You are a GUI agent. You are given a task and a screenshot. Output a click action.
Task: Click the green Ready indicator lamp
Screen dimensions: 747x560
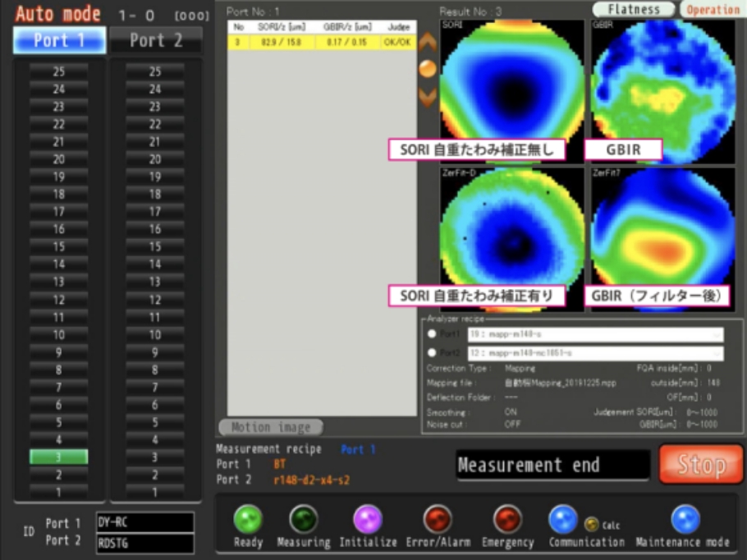tap(248, 519)
